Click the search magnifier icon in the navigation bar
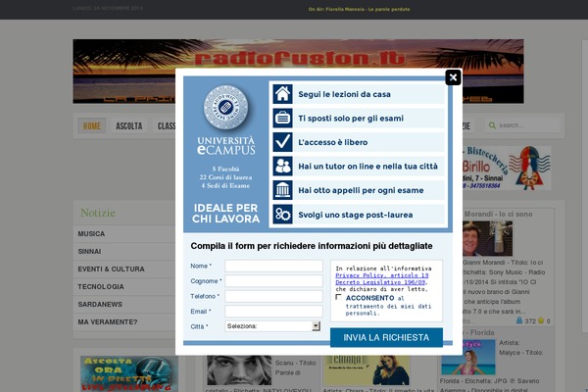 point(492,125)
